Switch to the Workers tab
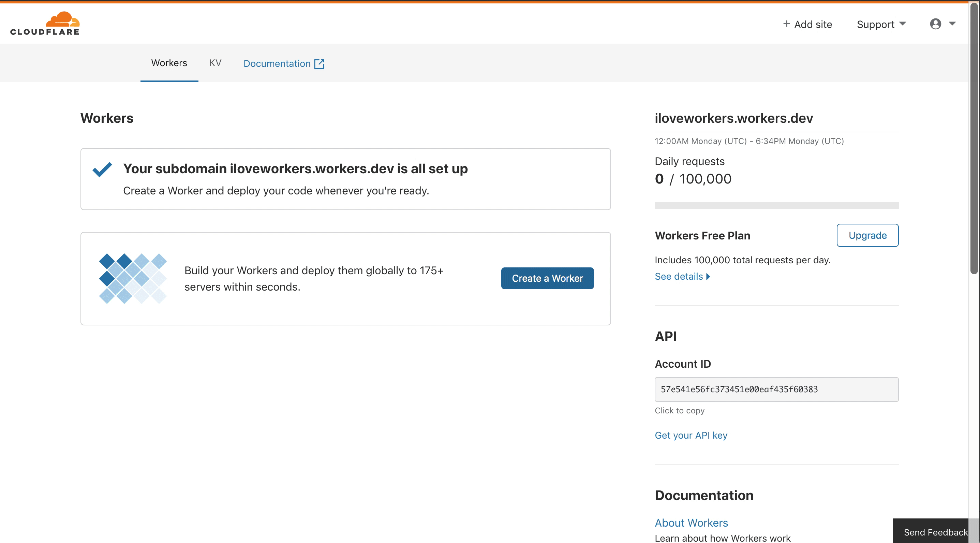The image size is (980, 543). point(169,63)
